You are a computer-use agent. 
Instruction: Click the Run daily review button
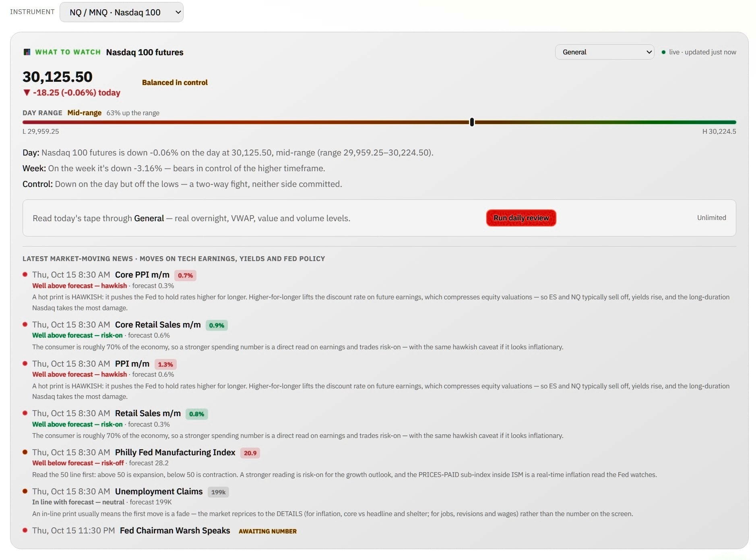[x=521, y=218]
